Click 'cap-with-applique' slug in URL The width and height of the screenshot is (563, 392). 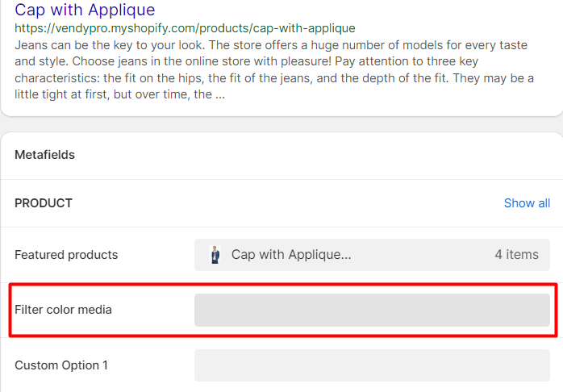[x=304, y=28]
